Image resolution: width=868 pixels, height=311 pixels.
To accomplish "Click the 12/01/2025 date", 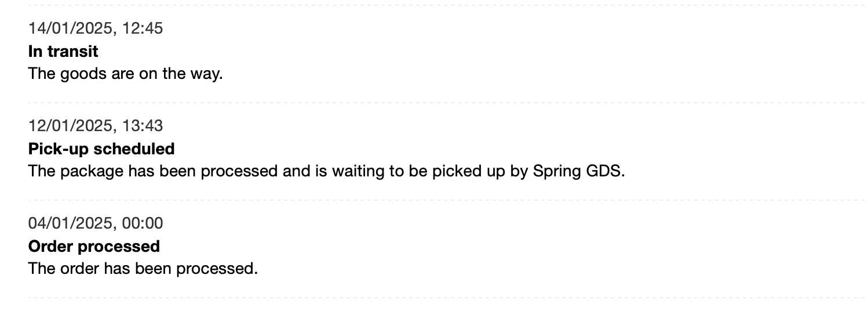I will pyautogui.click(x=70, y=126).
